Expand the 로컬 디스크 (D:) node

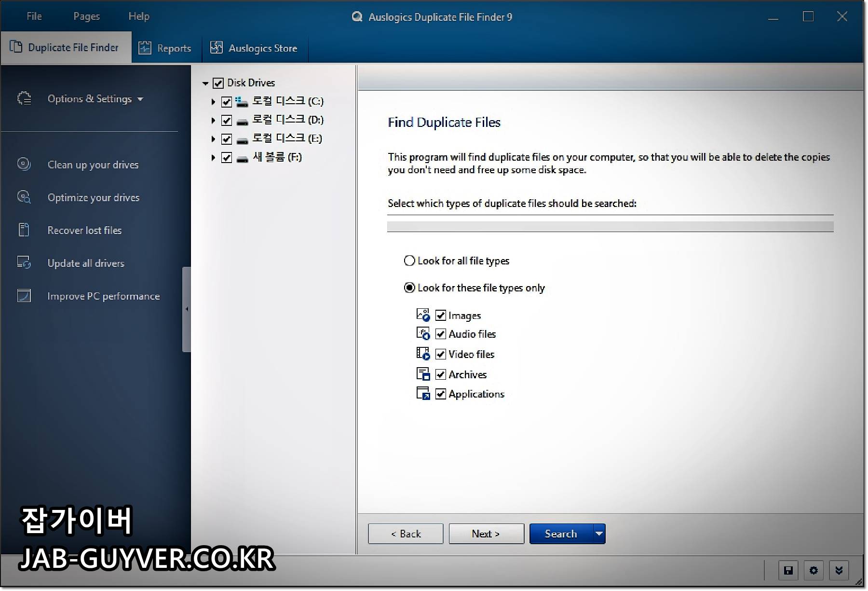(x=213, y=120)
